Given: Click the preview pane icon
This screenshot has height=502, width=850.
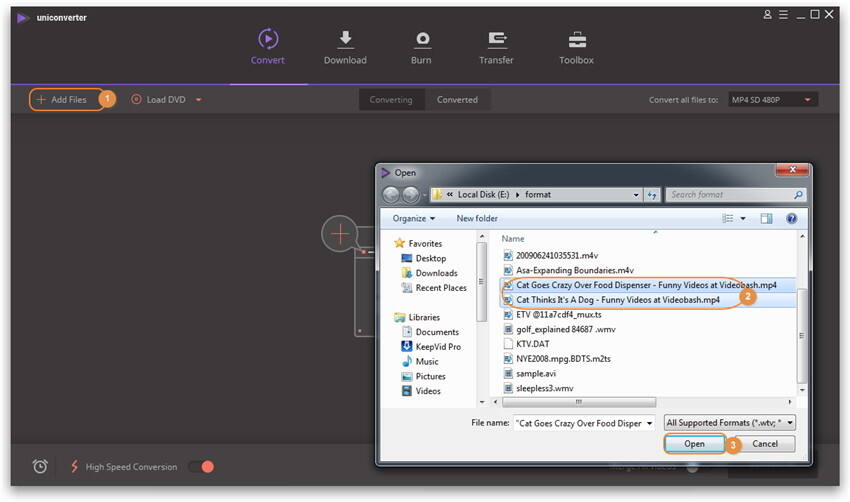Looking at the screenshot, I should click(x=766, y=218).
